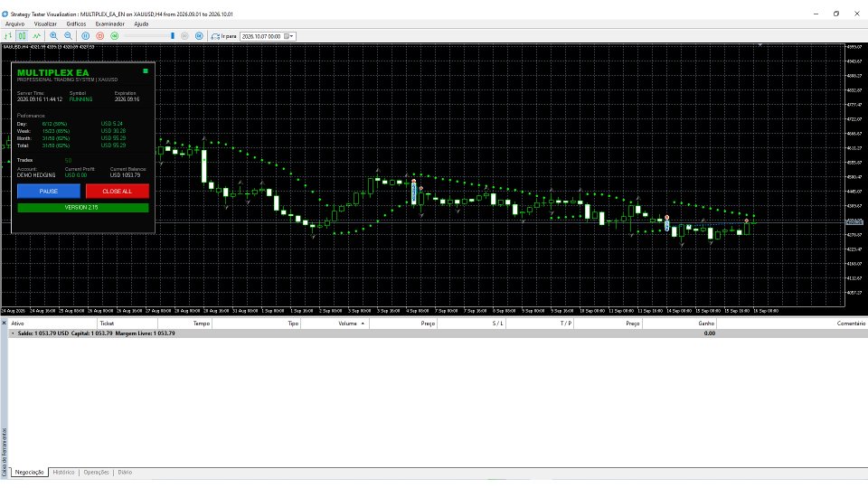
Task: Click the blue next-frame toolbar icon
Action: [199, 36]
